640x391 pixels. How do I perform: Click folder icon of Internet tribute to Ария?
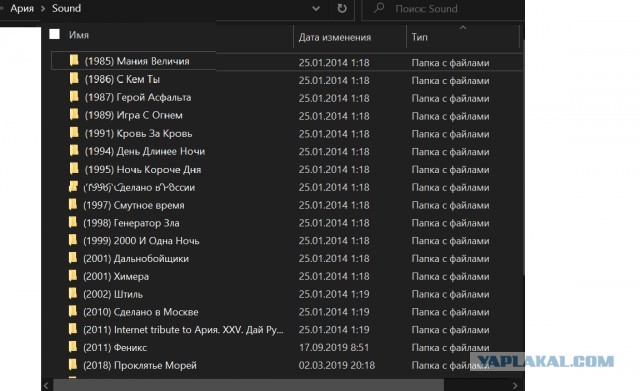click(x=73, y=329)
